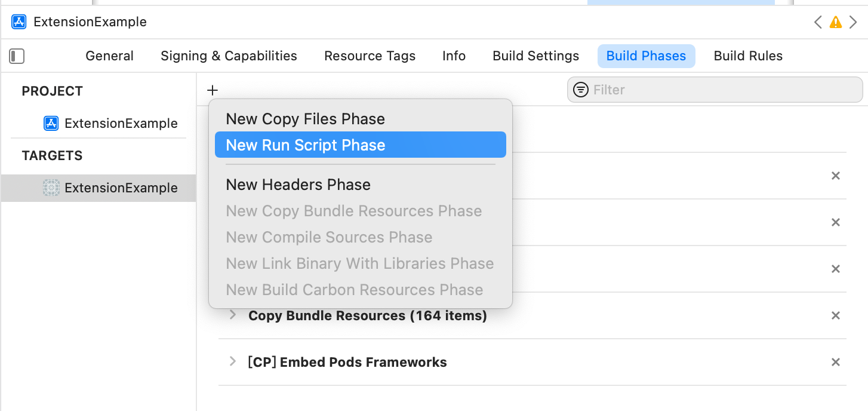Click the Filter text field
868x411 pixels.
tap(722, 90)
